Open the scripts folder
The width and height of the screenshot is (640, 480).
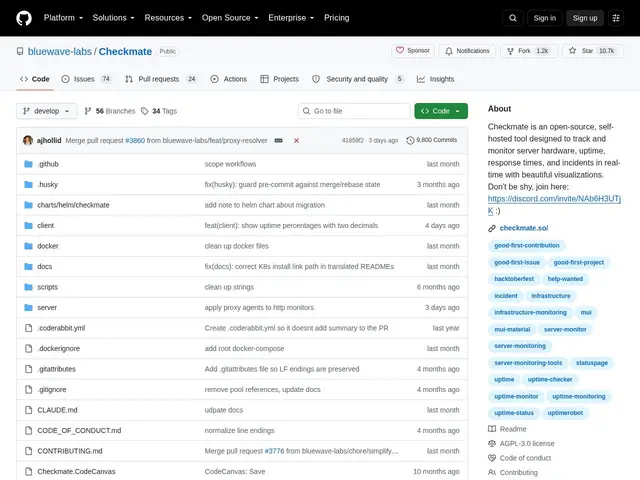click(47, 287)
